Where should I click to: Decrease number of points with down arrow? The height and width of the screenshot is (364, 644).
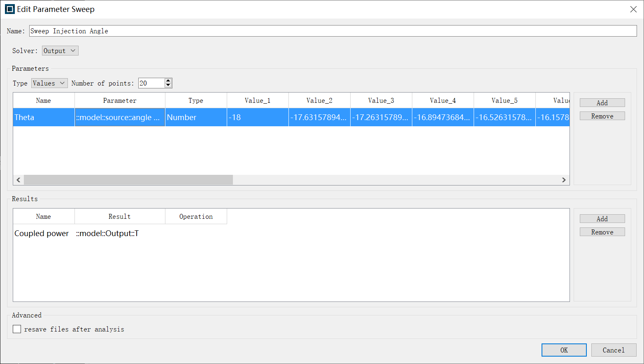pyautogui.click(x=168, y=86)
